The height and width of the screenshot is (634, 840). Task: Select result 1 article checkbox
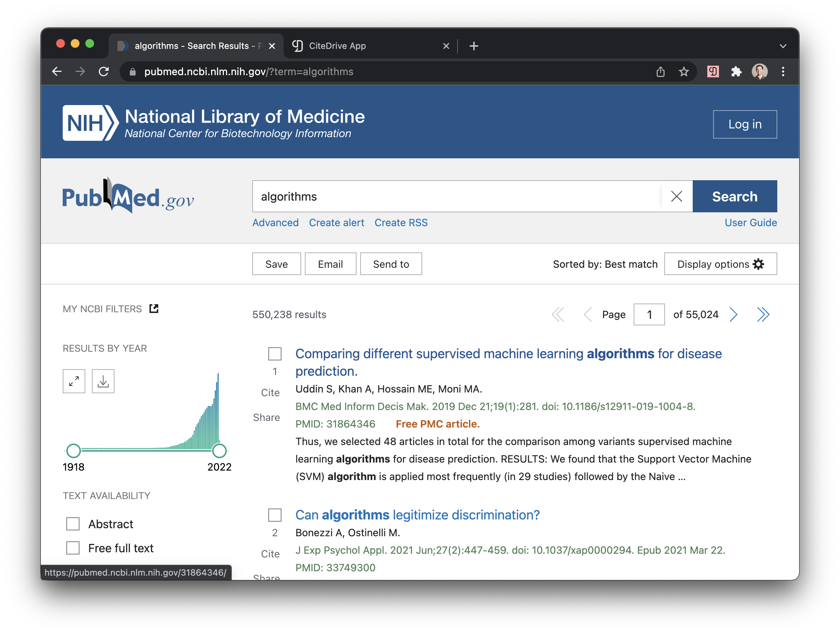click(275, 353)
